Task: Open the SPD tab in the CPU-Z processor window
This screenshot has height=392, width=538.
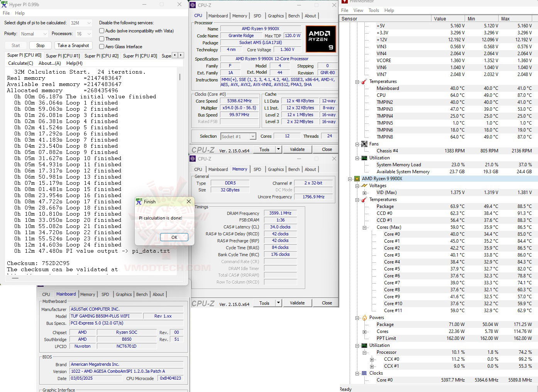Action: click(257, 16)
